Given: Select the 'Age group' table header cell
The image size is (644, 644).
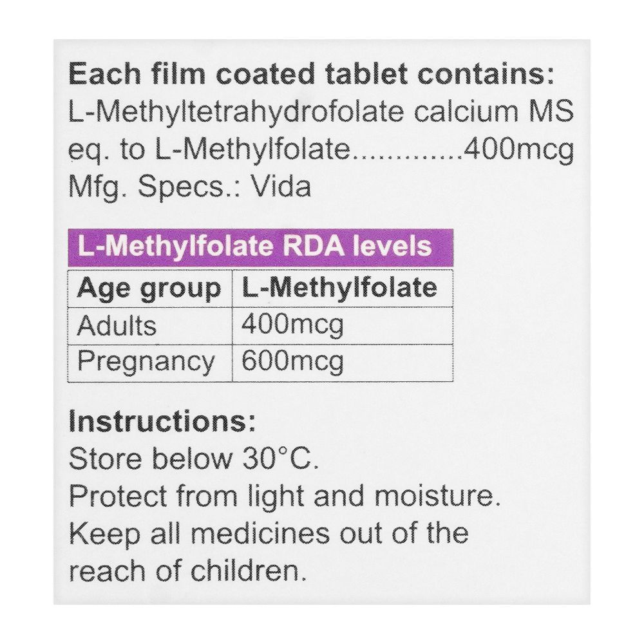Looking at the screenshot, I should 150,289.
